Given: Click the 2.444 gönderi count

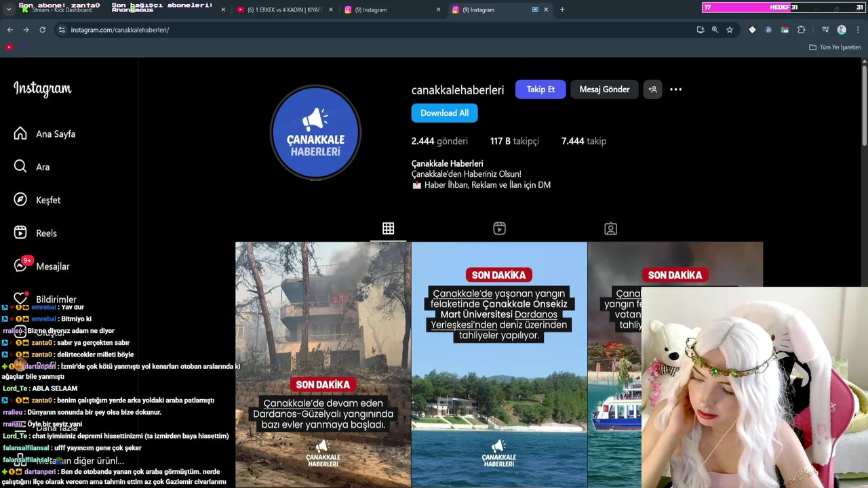Looking at the screenshot, I should click(x=439, y=141).
